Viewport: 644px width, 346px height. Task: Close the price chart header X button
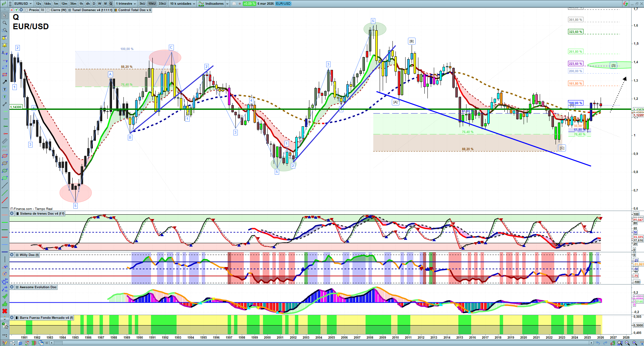click(x=21, y=10)
